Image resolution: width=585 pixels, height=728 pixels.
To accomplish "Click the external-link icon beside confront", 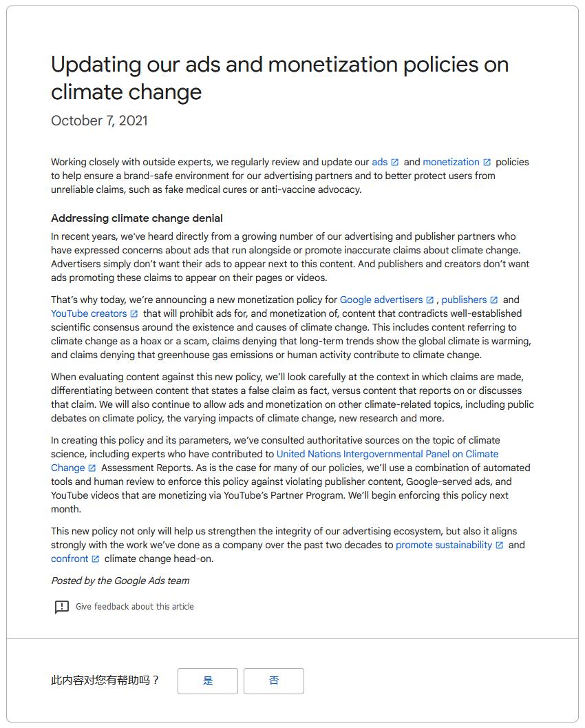I will point(96,559).
